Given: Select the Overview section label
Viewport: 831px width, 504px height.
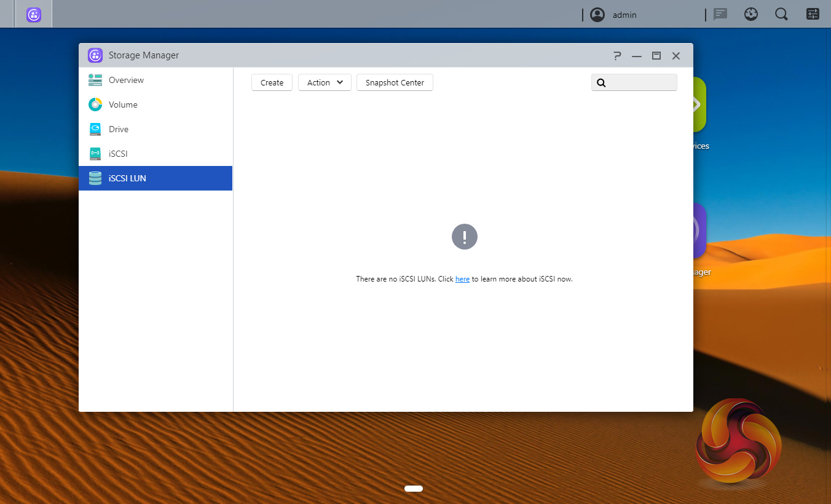Looking at the screenshot, I should click(126, 80).
